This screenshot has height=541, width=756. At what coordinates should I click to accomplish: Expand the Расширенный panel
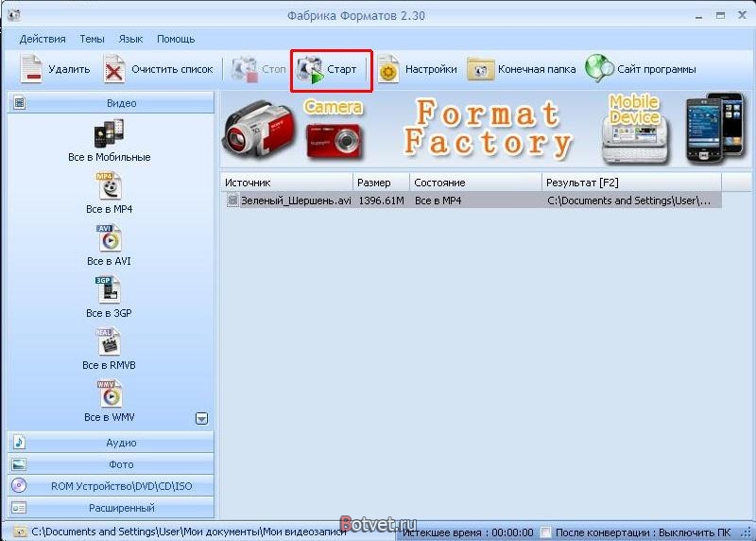click(x=111, y=508)
